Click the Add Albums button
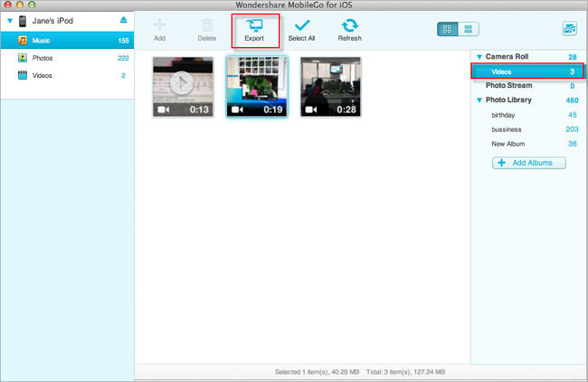The image size is (588, 382). [529, 163]
